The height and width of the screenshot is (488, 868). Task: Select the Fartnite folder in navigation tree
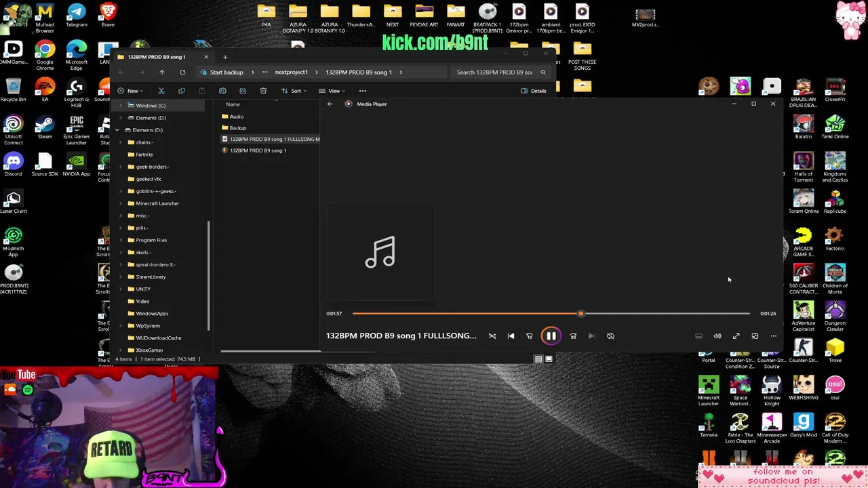[144, 155]
